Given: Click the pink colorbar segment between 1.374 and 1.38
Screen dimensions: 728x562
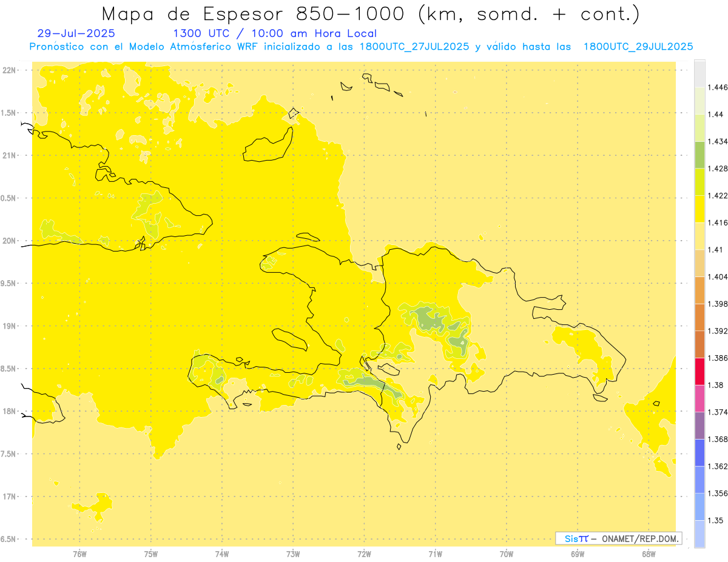Looking at the screenshot, I should [x=699, y=398].
